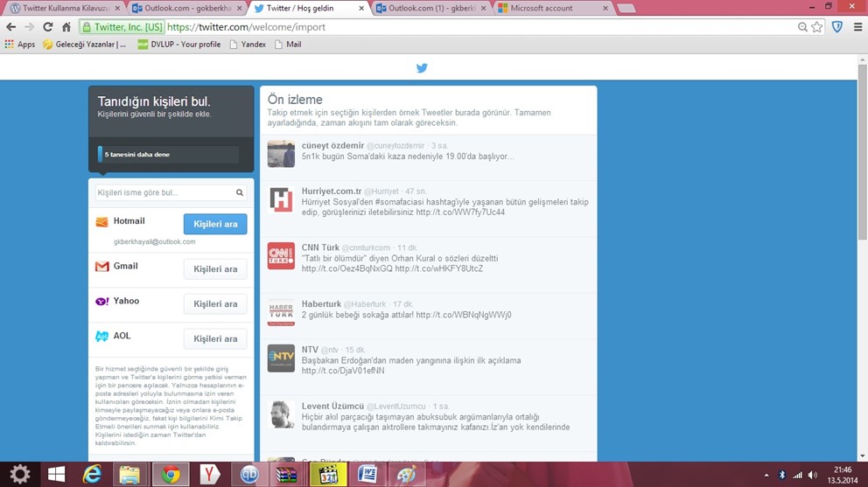This screenshot has width=868, height=487.
Task: Click Kişileri ara for Gmail
Action: (x=215, y=269)
